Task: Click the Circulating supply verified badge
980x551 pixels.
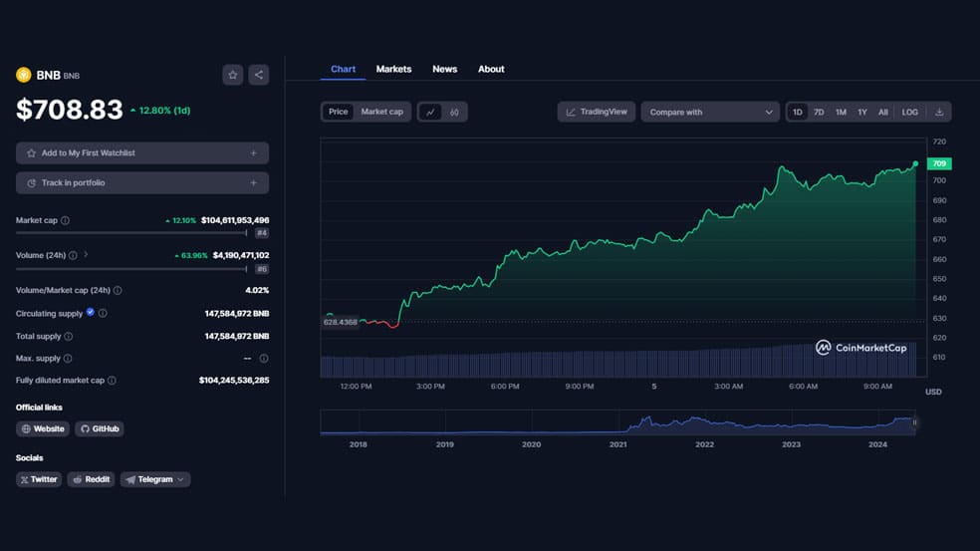Action: tap(91, 312)
